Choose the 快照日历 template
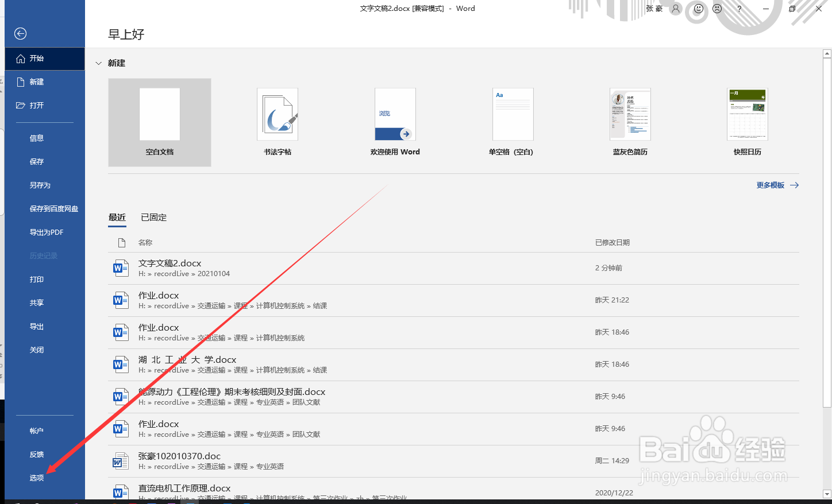The width and height of the screenshot is (832, 504). [x=748, y=122]
